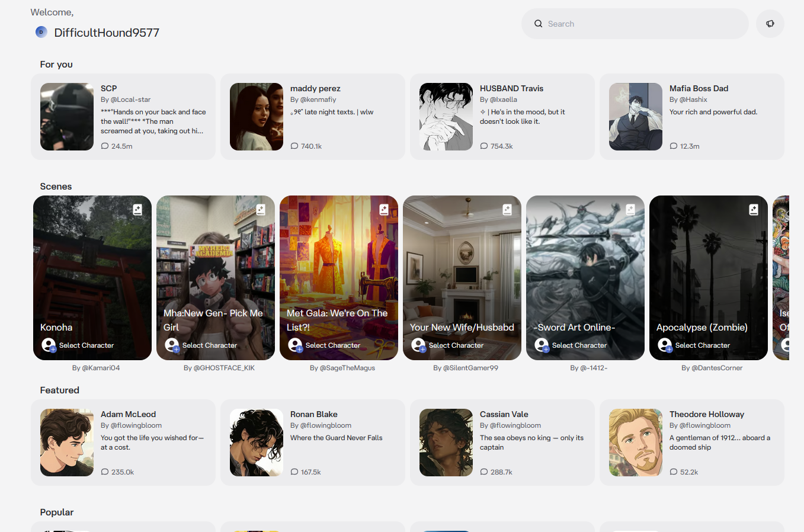Click the chat bubble icon on maddy perez card
Screen dimensions: 804x532
[294, 146]
